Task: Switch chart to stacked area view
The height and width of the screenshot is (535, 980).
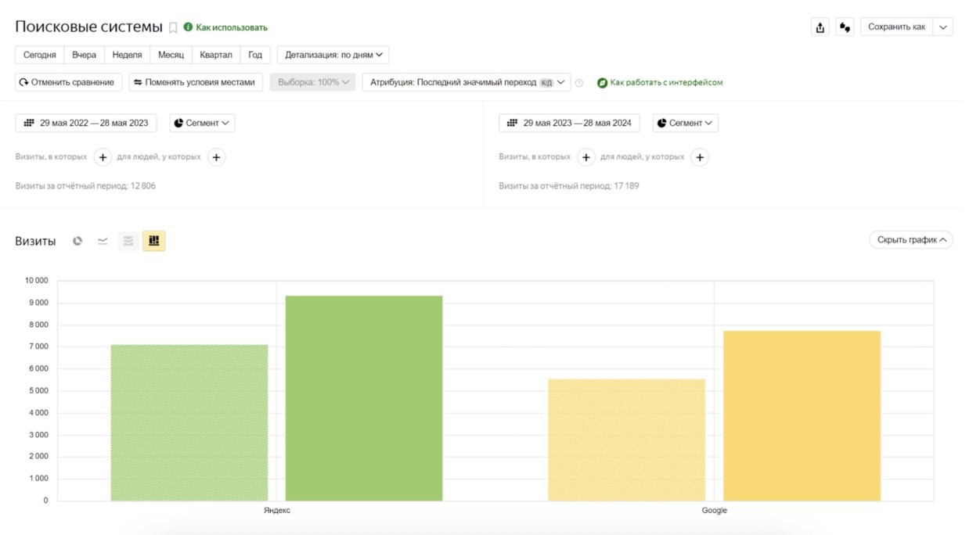Action: (128, 241)
